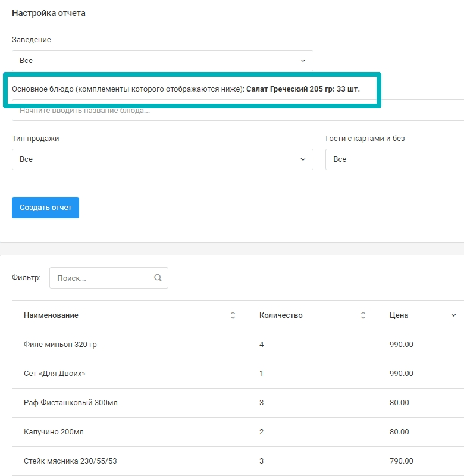This screenshot has height=476, width=464.
Task: Click the Наименование column header text
Action: pos(51,315)
